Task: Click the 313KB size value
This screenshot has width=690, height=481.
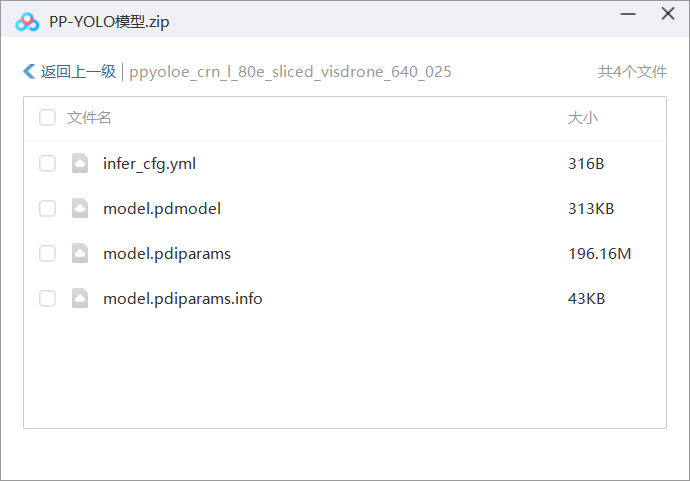Action: [591, 209]
